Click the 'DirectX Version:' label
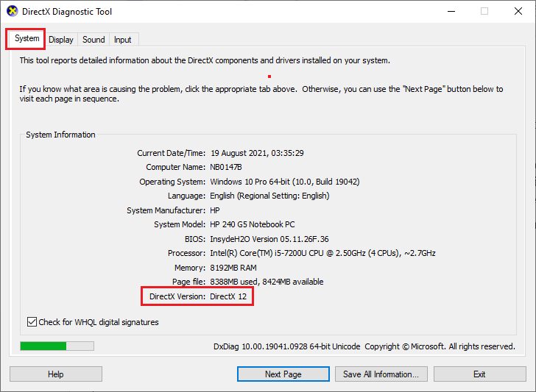 177,296
